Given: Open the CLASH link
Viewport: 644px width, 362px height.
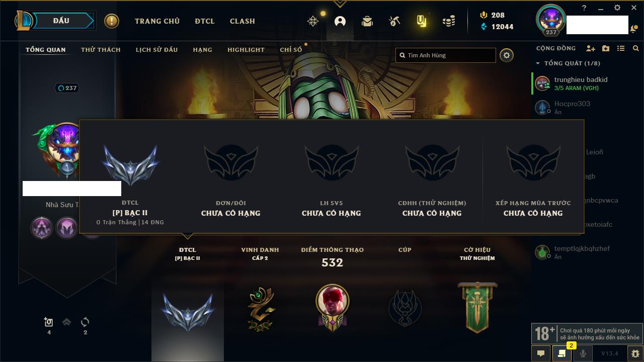Looking at the screenshot, I should 243,21.
